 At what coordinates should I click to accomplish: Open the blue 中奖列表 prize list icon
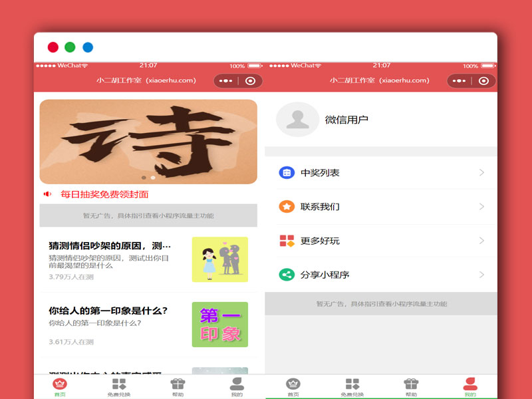286,172
